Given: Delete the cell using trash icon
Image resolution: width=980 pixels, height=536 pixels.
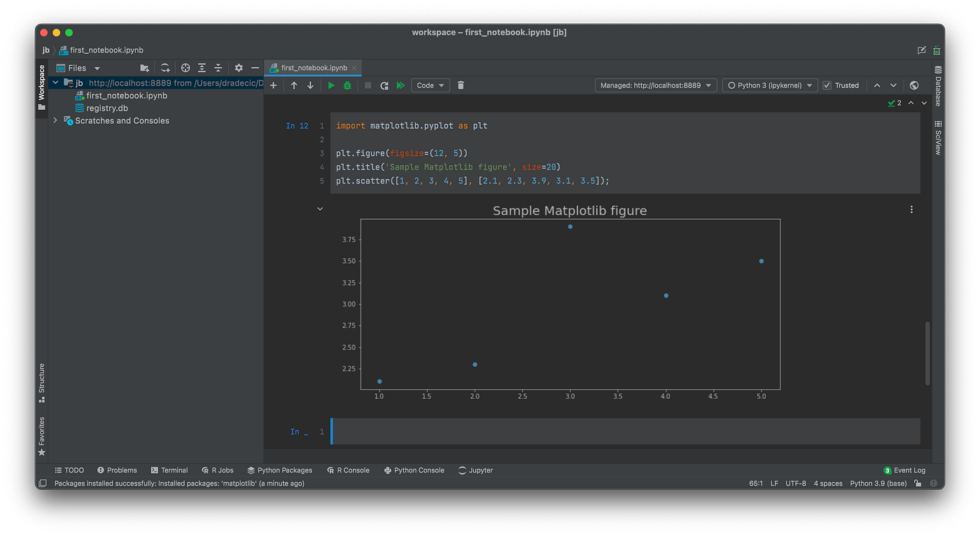Looking at the screenshot, I should [460, 85].
